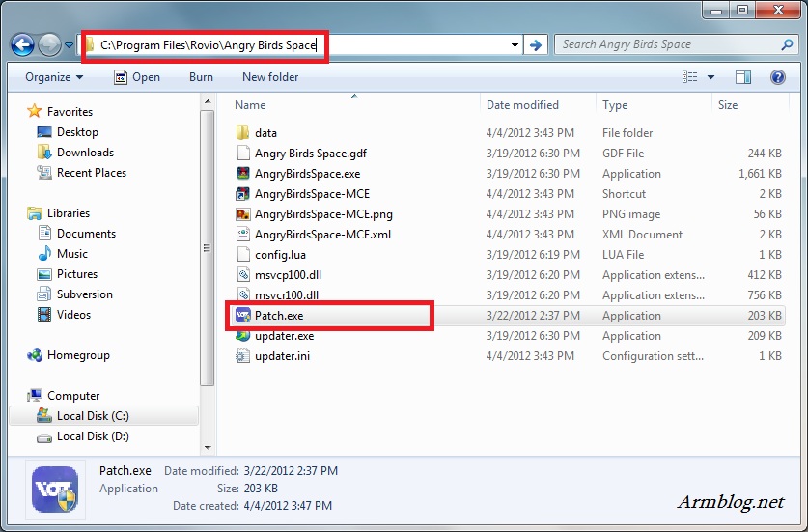Click the greyed Forward arrow button
This screenshot has width=808, height=532.
pos(50,45)
